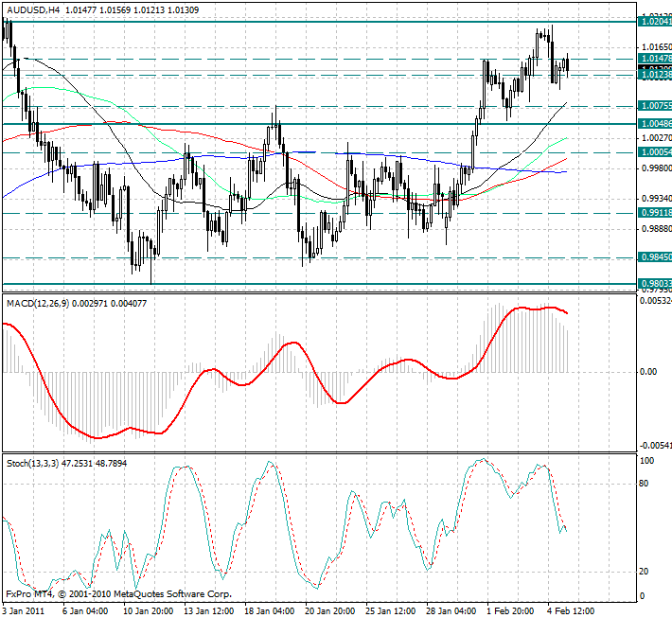The width and height of the screenshot is (672, 618).
Task: Click the 1.0075 dashed level price tag
Action: point(655,106)
